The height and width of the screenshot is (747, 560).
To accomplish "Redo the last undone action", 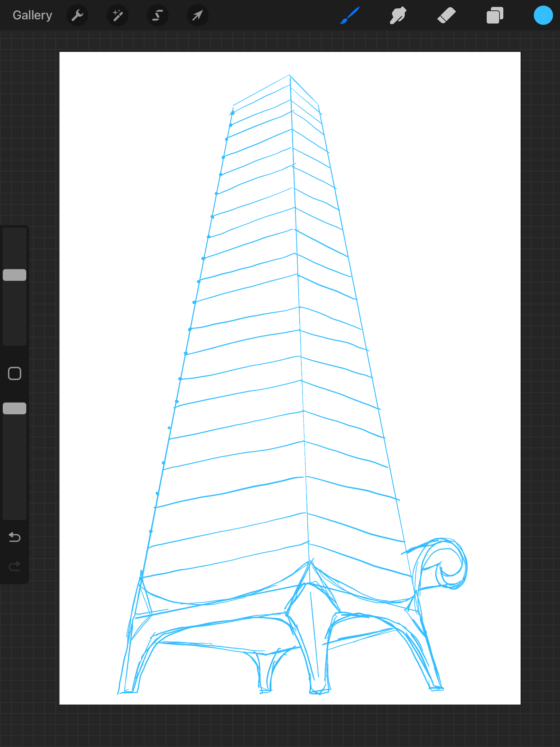I will coord(15,566).
